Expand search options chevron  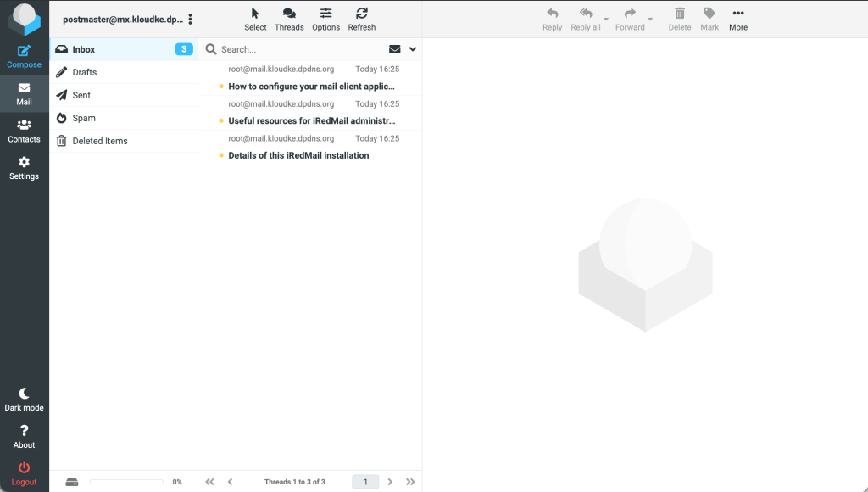coord(413,49)
